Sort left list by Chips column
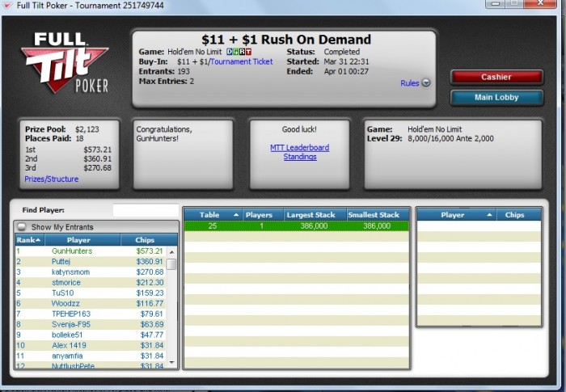Viewport: 566px width, 392px height. (149, 240)
